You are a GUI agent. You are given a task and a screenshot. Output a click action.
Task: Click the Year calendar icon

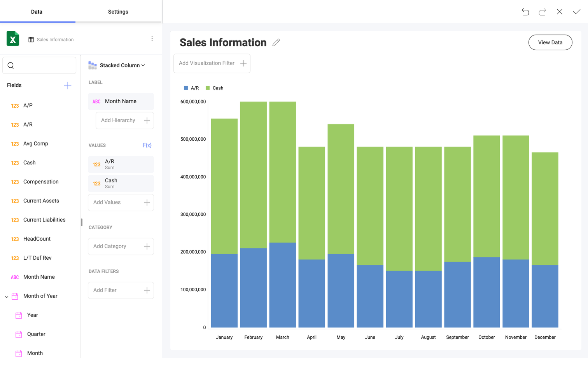pos(19,315)
